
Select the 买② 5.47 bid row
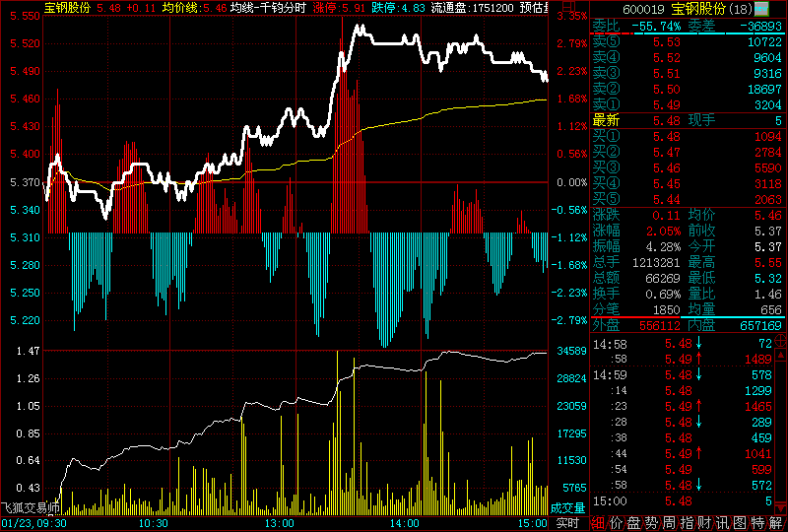(687, 152)
